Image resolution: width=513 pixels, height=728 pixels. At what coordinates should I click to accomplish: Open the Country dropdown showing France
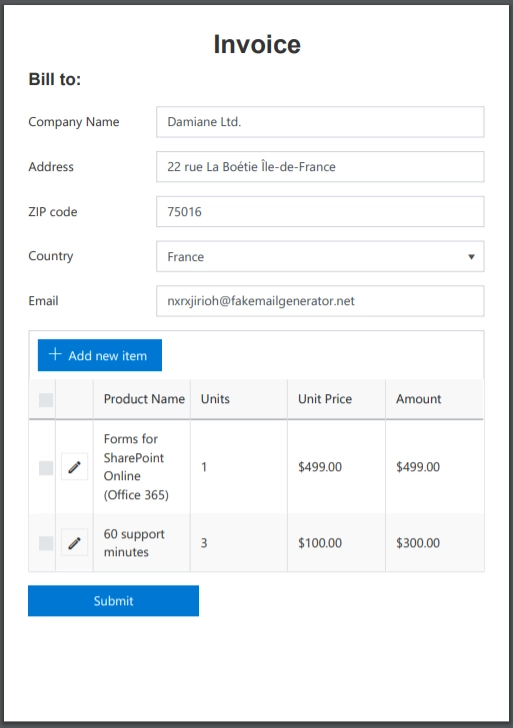tap(320, 256)
